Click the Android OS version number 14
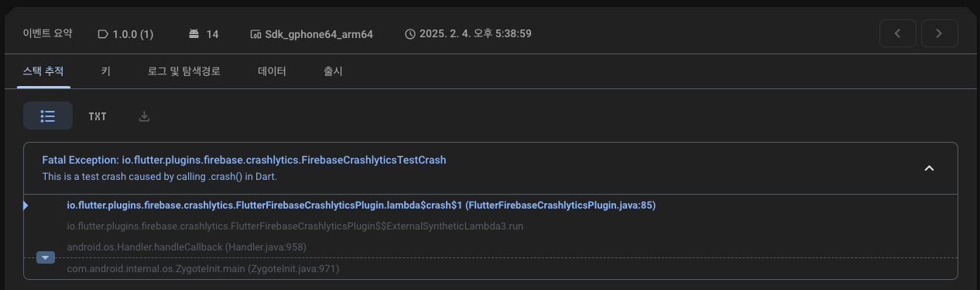This screenshot has height=290, width=980. [212, 34]
